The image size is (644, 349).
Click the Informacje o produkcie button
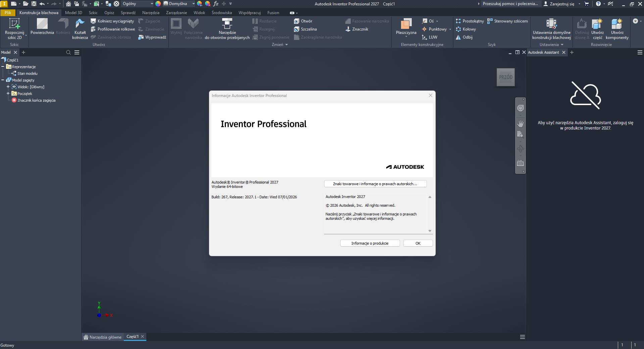[370, 243]
